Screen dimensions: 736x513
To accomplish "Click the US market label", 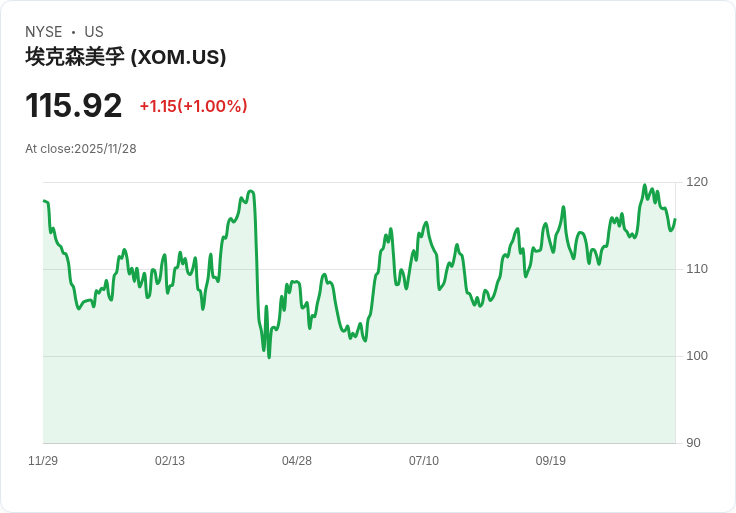I will click(x=94, y=31).
